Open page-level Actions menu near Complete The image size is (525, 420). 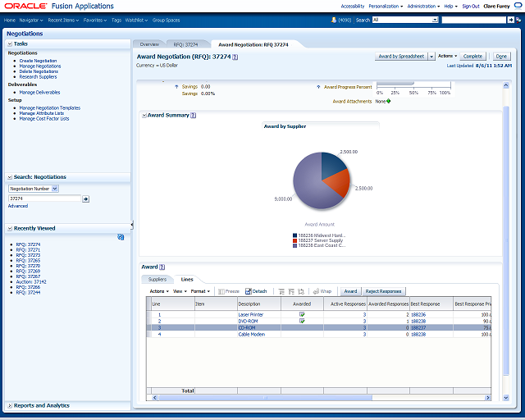tap(447, 56)
